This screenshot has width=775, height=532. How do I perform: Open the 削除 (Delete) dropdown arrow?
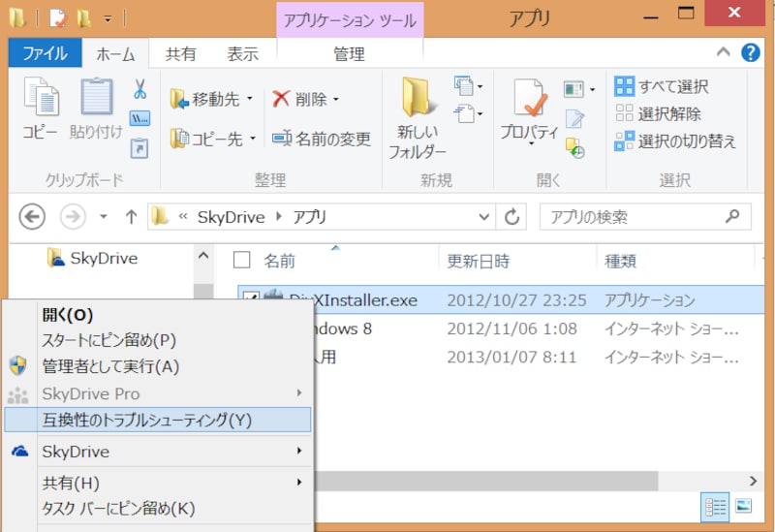coord(336,100)
